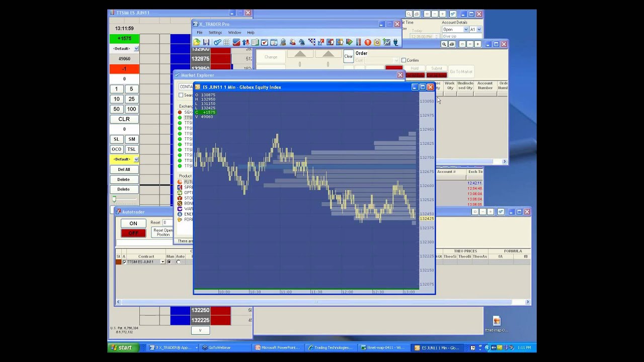The image size is (644, 362).
Task: Click the Clear button beside Order
Action: click(348, 56)
